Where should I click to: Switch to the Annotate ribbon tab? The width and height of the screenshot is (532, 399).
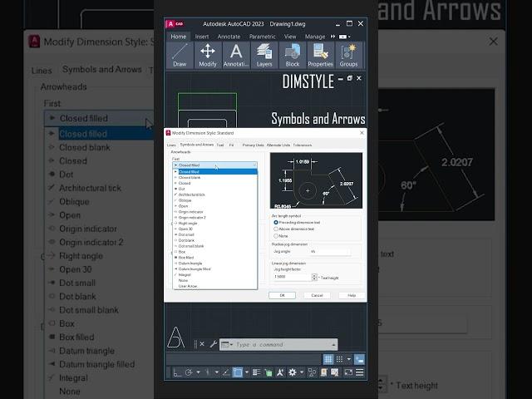(x=229, y=37)
